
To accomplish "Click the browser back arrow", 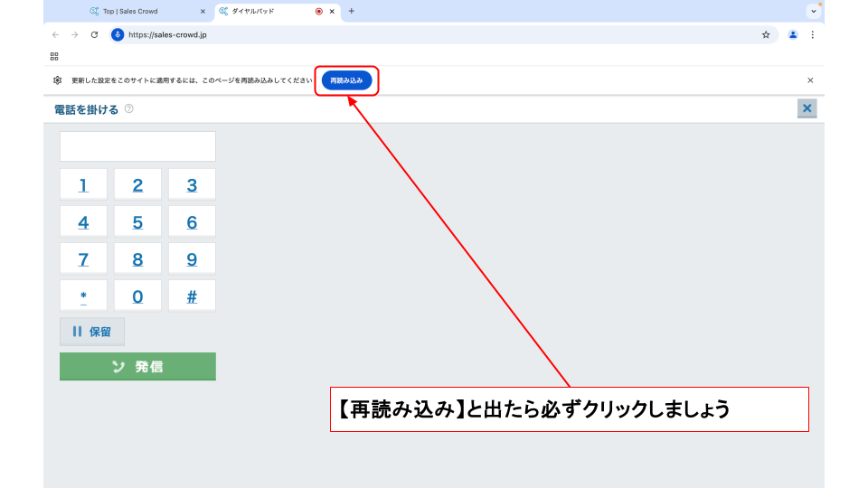I will coord(55,35).
